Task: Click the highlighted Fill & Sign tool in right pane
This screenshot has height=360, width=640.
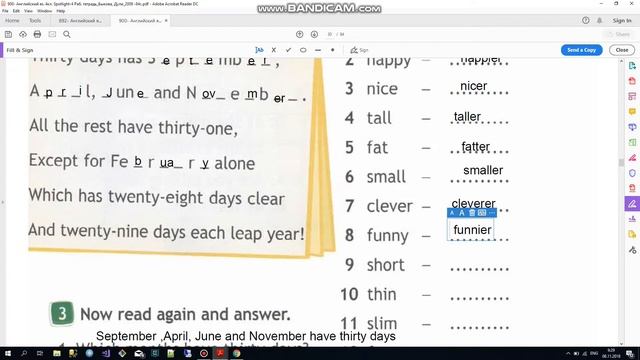Action: click(632, 203)
